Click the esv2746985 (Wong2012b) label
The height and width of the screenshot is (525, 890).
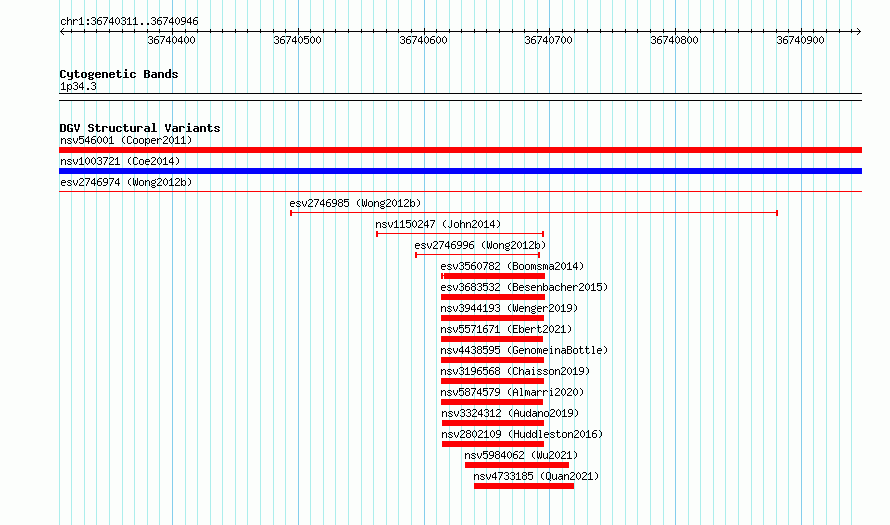[355, 203]
